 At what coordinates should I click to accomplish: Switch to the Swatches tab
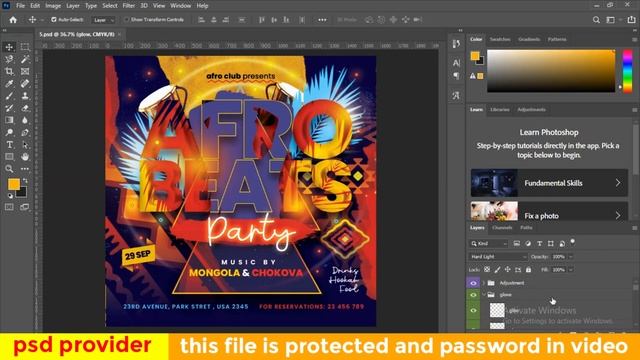click(500, 39)
